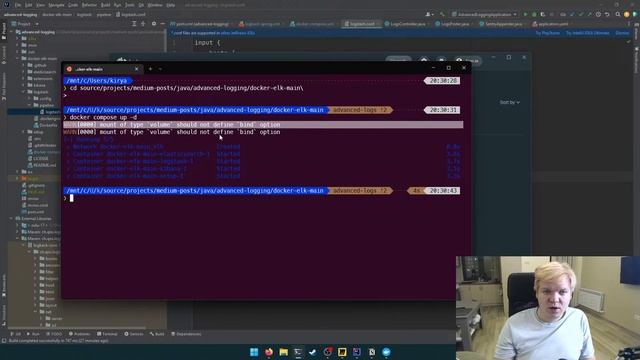Open the Project view dropdown

point(25,24)
